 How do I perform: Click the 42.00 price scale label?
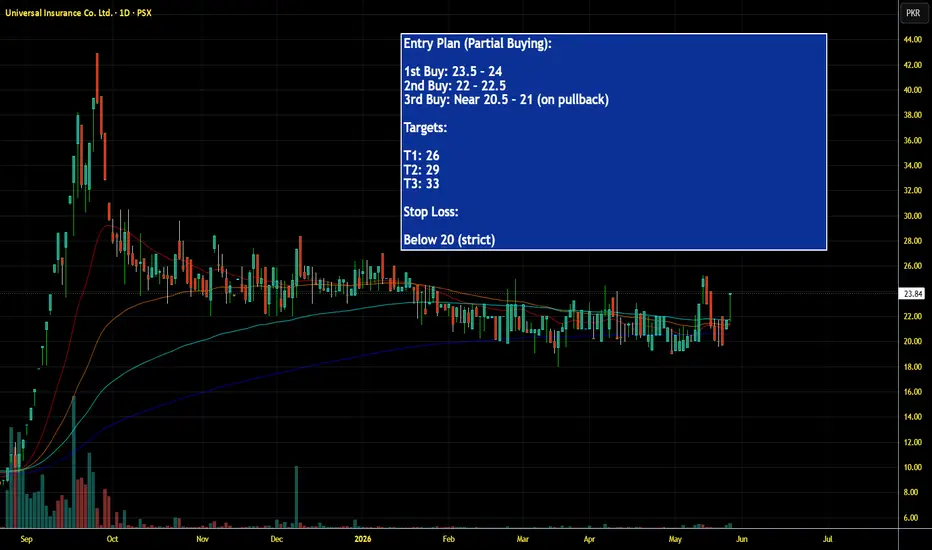[913, 65]
